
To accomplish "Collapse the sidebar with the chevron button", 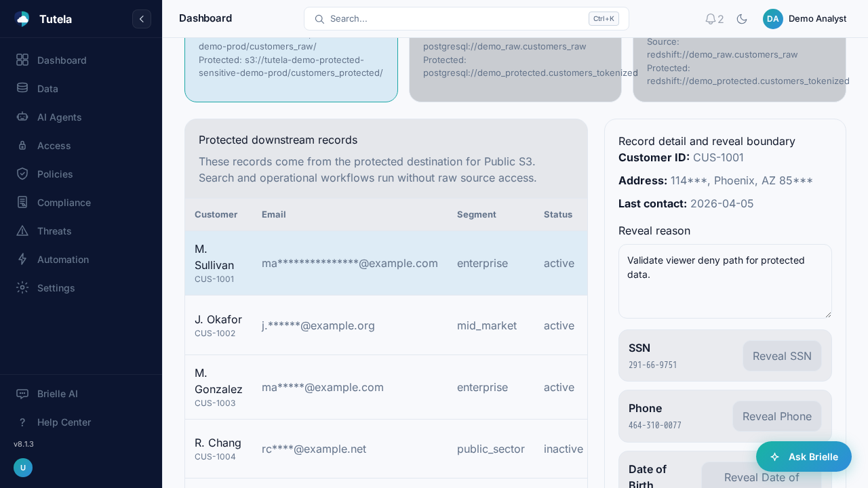I will (141, 19).
